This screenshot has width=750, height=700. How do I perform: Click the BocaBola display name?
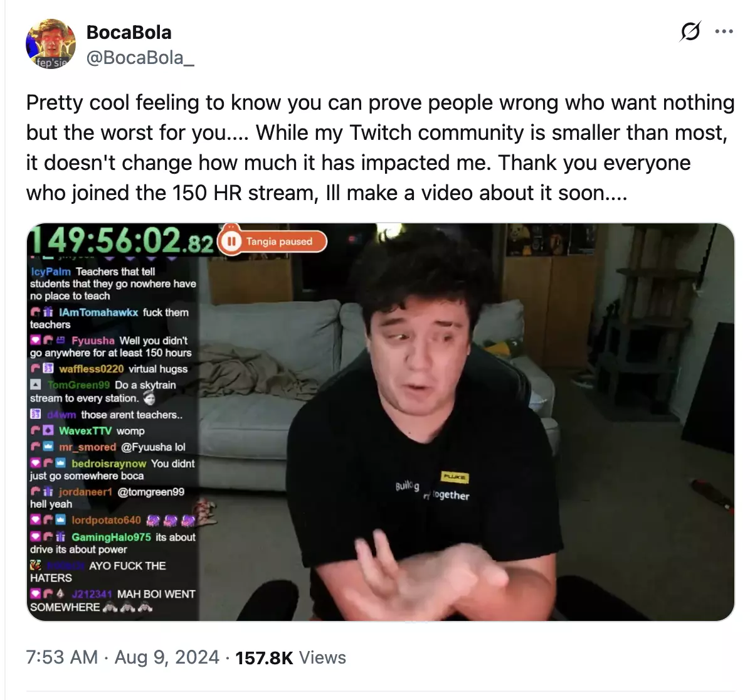[129, 33]
